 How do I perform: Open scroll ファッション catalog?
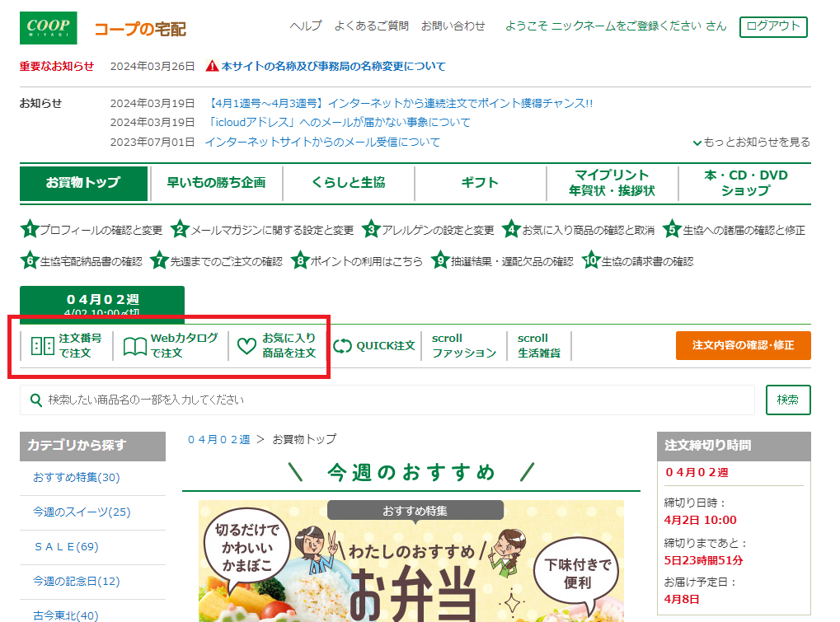point(464,346)
